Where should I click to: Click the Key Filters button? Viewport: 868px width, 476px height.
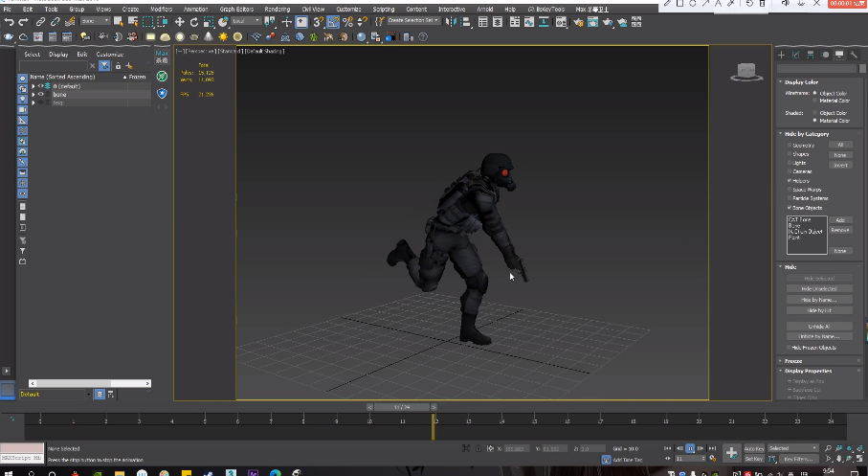pyautogui.click(x=798, y=459)
